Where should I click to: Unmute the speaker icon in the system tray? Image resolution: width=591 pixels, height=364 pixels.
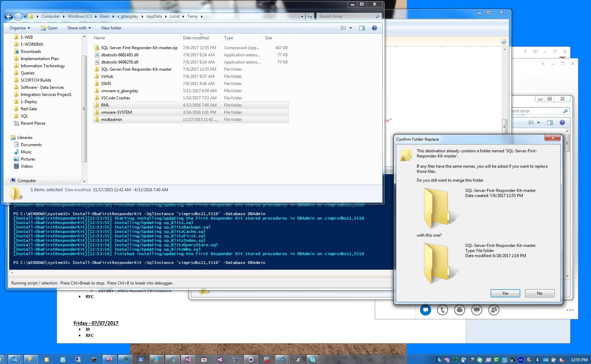tap(562, 359)
